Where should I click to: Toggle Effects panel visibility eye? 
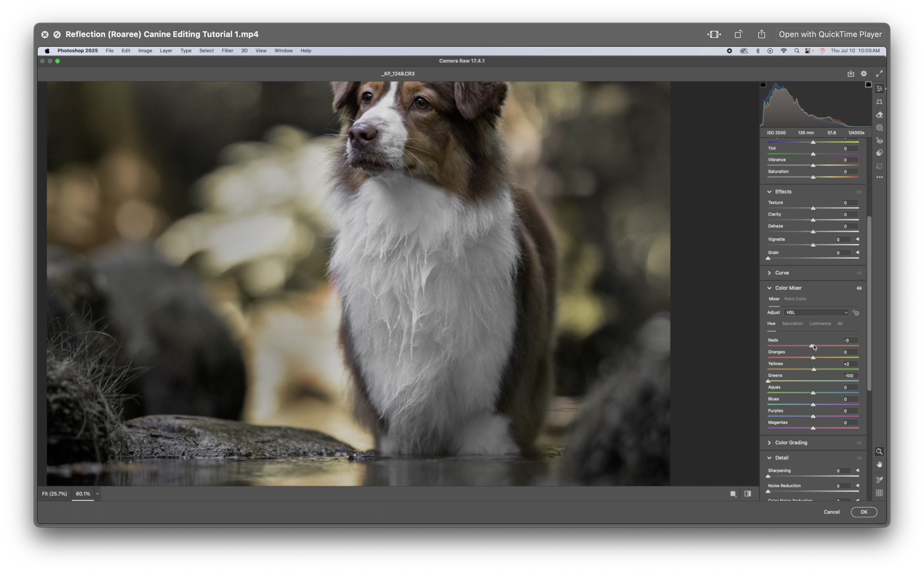tap(859, 192)
